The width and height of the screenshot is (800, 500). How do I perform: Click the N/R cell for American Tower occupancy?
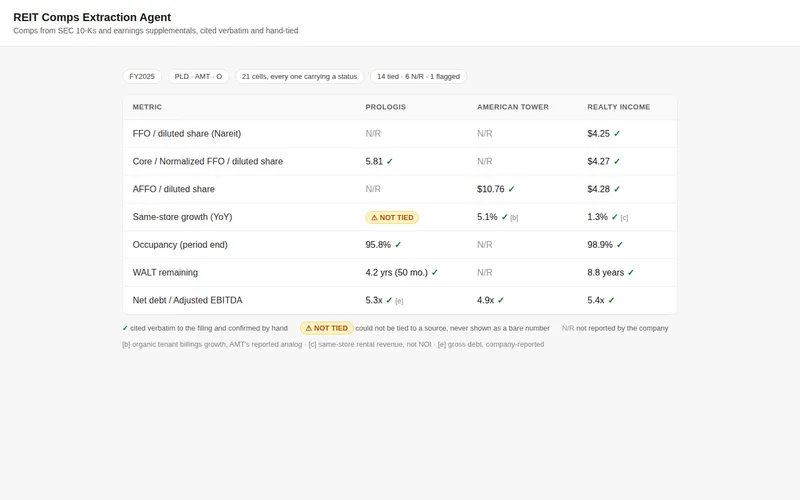pyautogui.click(x=485, y=245)
